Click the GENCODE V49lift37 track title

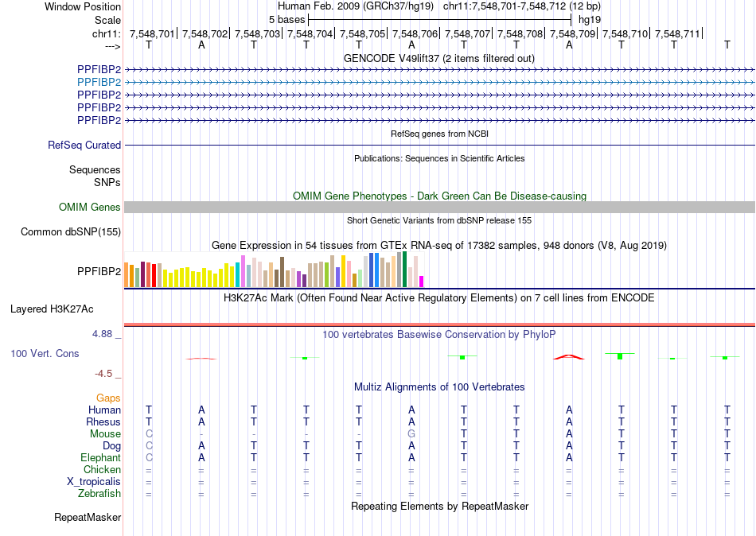point(438,58)
